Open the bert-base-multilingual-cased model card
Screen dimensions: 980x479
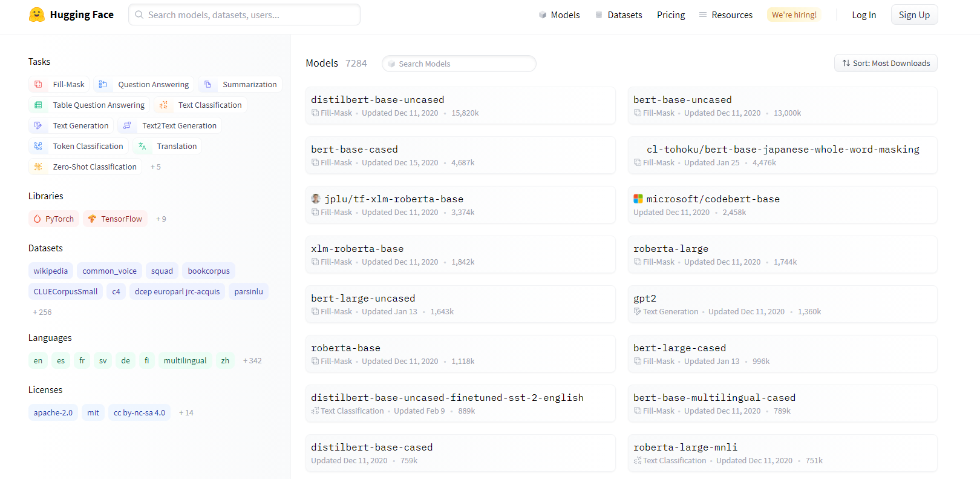tap(782, 403)
